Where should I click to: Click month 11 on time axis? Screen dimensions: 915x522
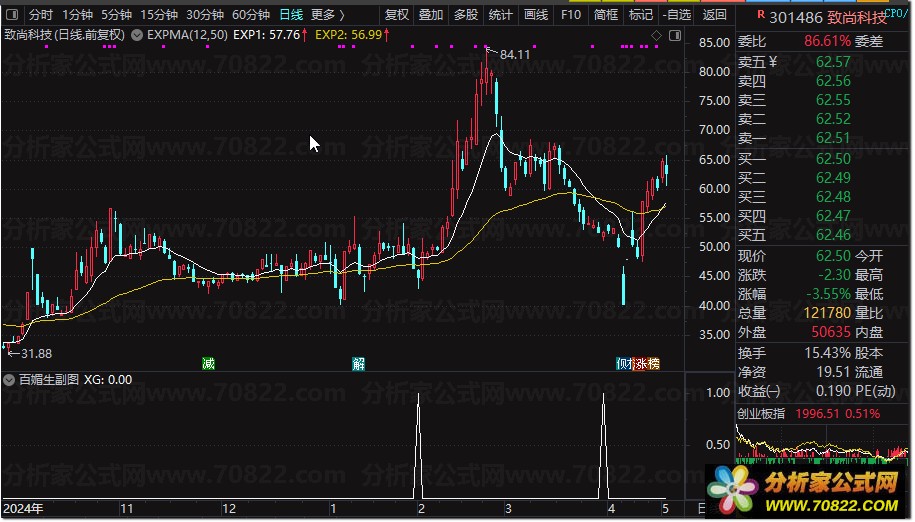click(126, 509)
